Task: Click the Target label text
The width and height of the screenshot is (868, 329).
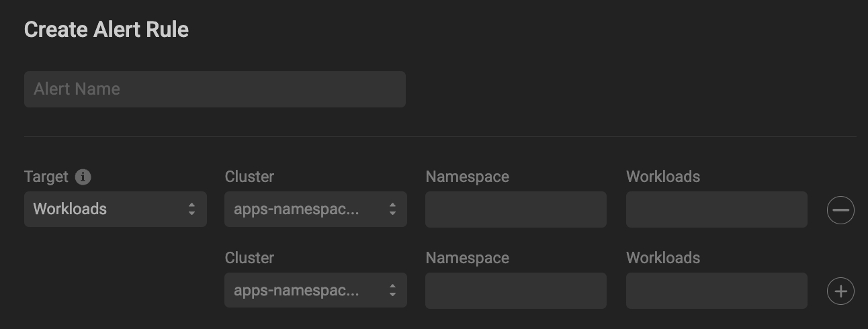Action: click(x=46, y=177)
